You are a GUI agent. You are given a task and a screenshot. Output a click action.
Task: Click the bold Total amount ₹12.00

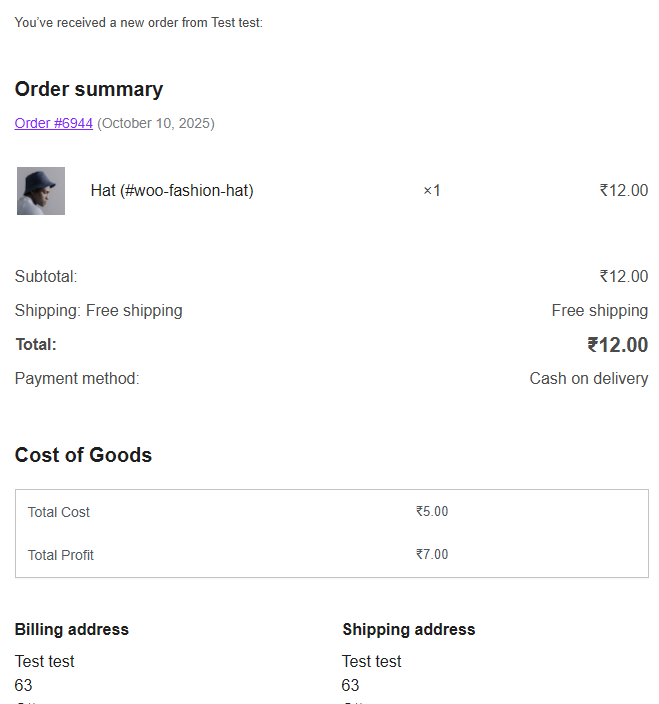tap(617, 345)
